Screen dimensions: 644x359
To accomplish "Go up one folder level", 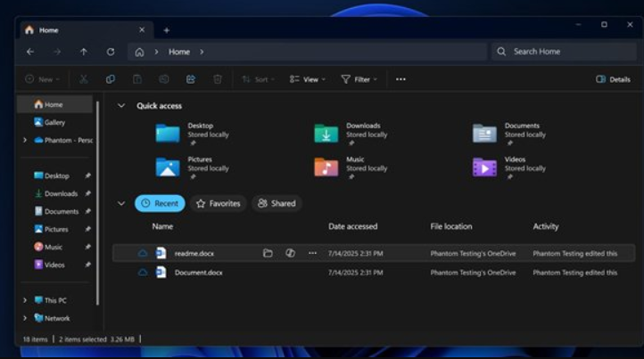I will coord(84,52).
